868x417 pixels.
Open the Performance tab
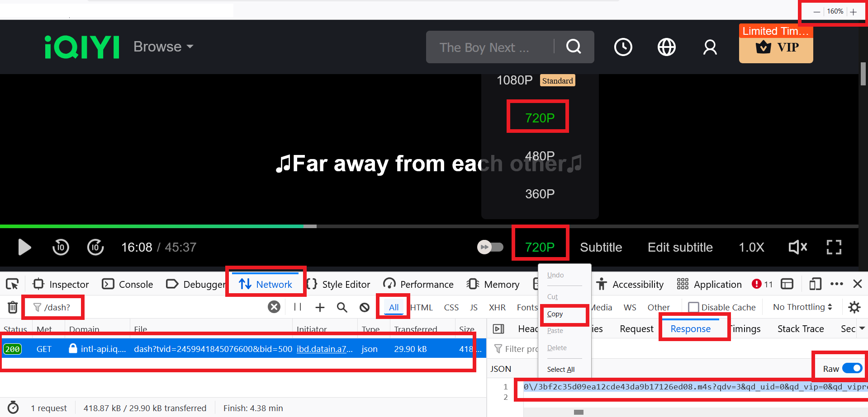[x=418, y=284]
